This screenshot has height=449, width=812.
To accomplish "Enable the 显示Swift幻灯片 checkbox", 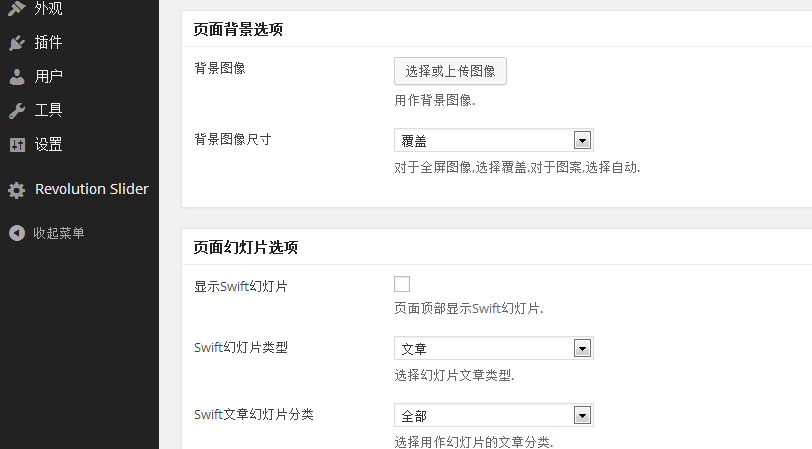I will (402, 284).
